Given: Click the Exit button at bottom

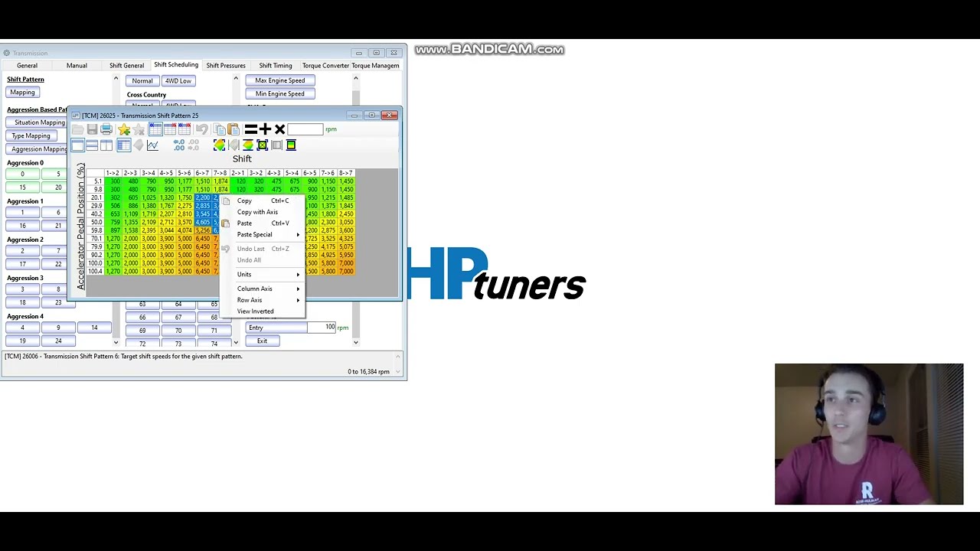Looking at the screenshot, I should coord(263,341).
